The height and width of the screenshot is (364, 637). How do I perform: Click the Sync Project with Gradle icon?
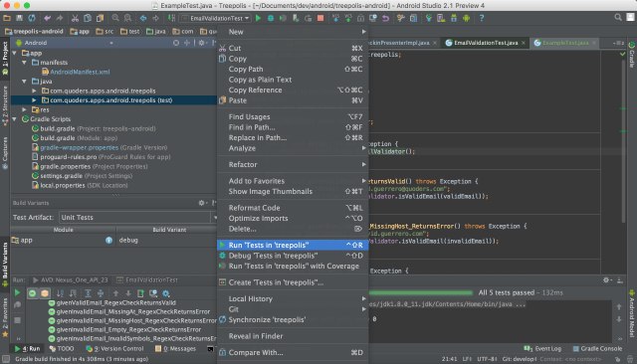pos(429,18)
